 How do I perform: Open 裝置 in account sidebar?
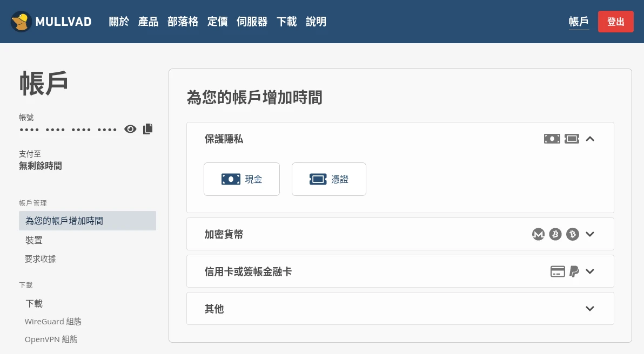pos(34,240)
